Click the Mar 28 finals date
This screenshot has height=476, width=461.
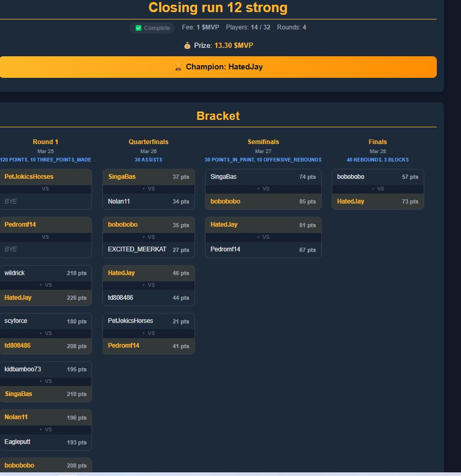[x=377, y=151]
